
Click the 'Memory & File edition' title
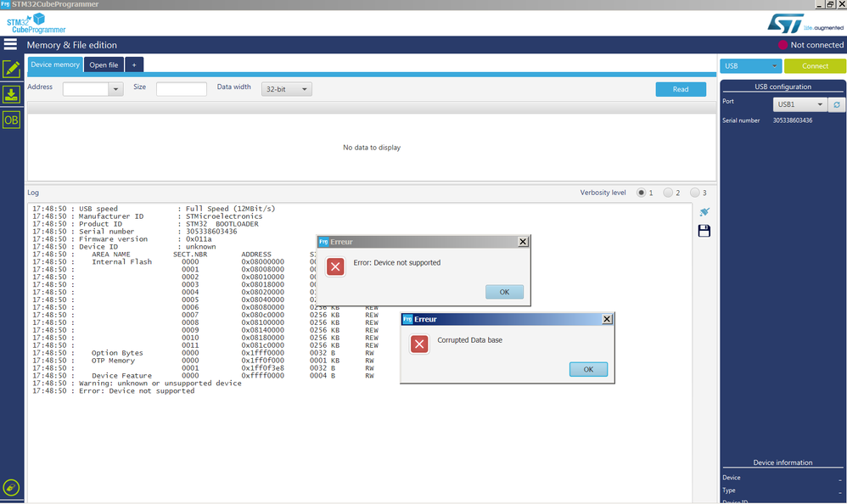72,45
